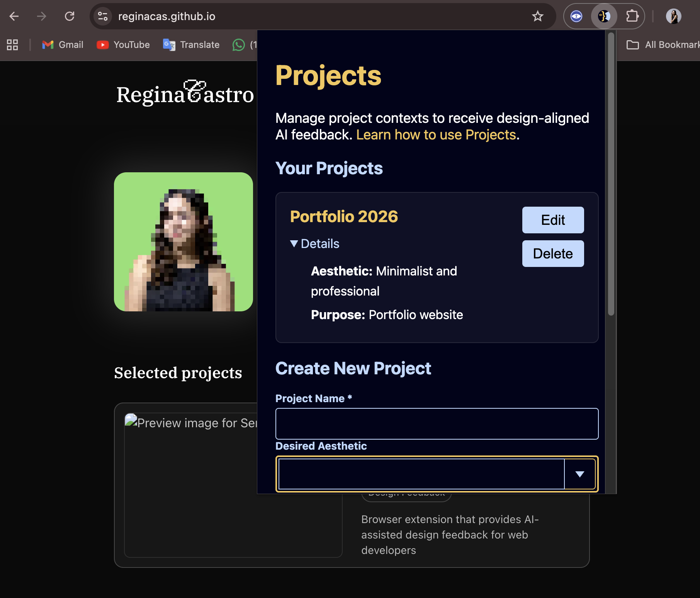Open the WhatsApp bookmark
Viewport: 700px width, 598px height.
tap(244, 45)
